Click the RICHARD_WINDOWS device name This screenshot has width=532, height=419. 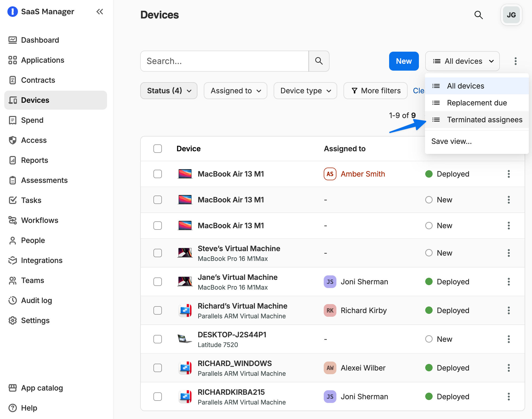[x=235, y=363]
